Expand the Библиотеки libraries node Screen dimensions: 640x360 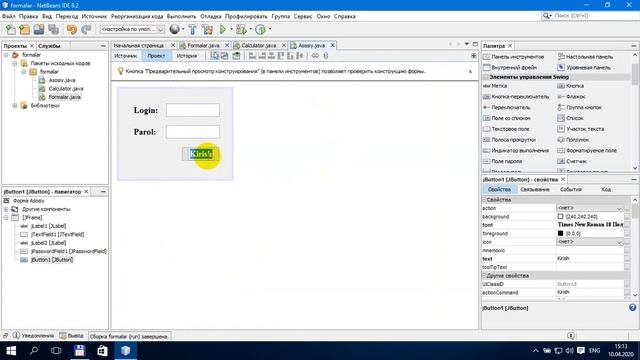click(15, 106)
